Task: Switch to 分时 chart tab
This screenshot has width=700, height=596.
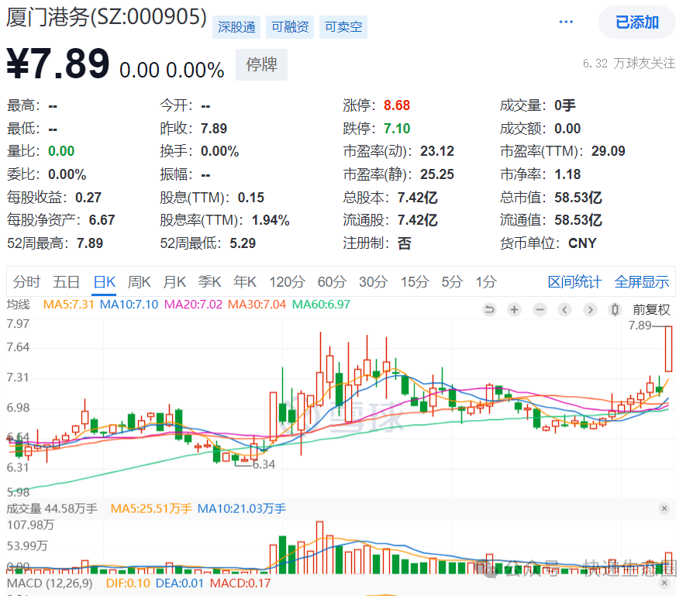Action: coord(27,281)
